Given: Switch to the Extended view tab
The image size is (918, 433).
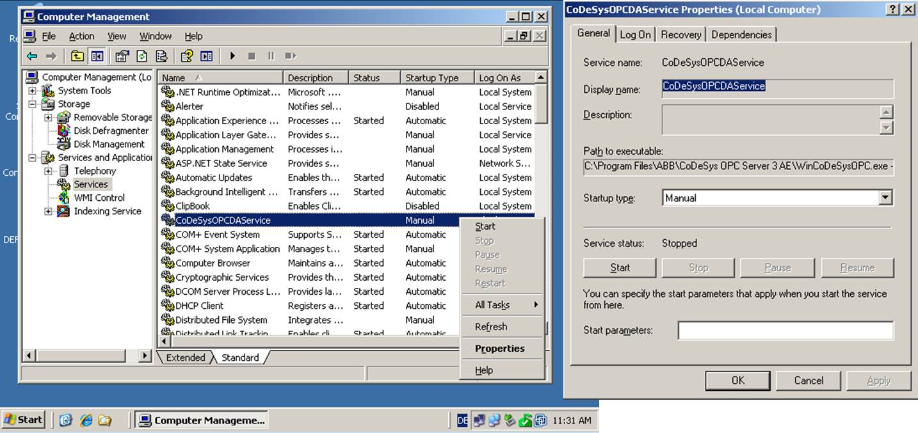Looking at the screenshot, I should (186, 358).
